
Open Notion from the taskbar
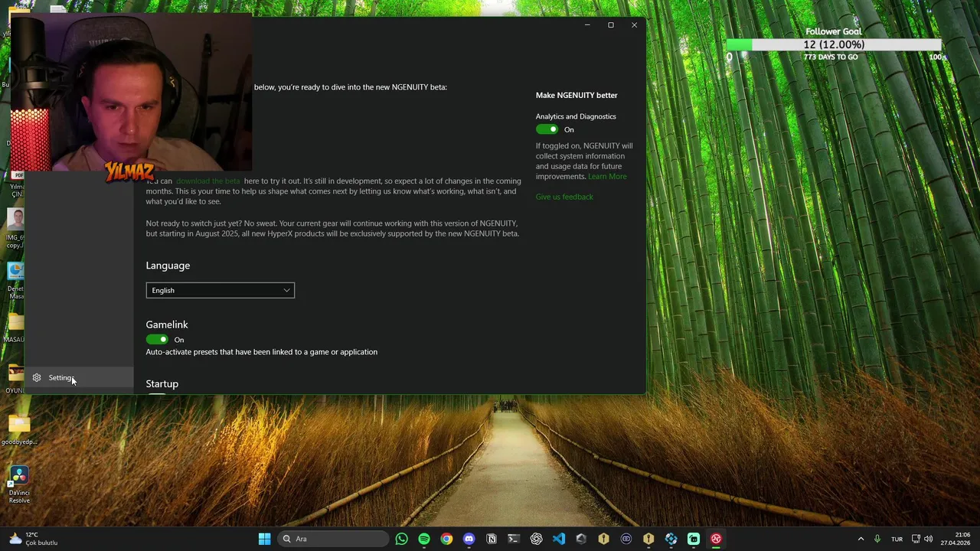click(492, 539)
